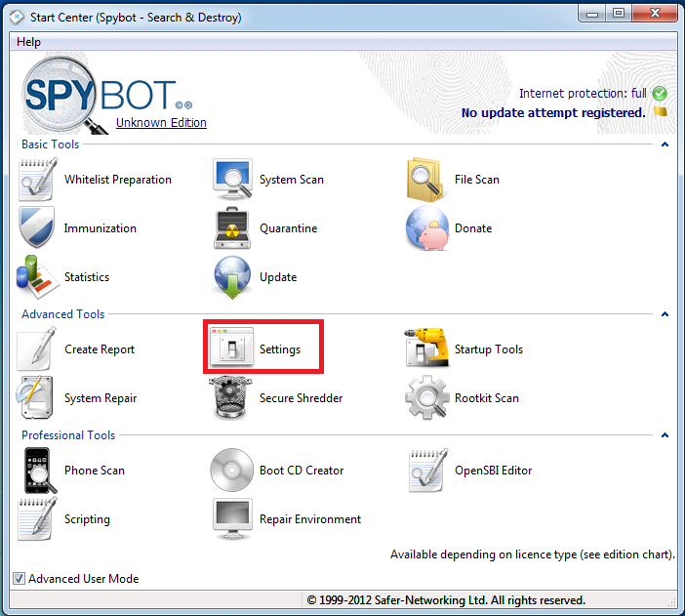Click the OpenSBI Editor label
685x616 pixels.
pyautogui.click(x=493, y=471)
